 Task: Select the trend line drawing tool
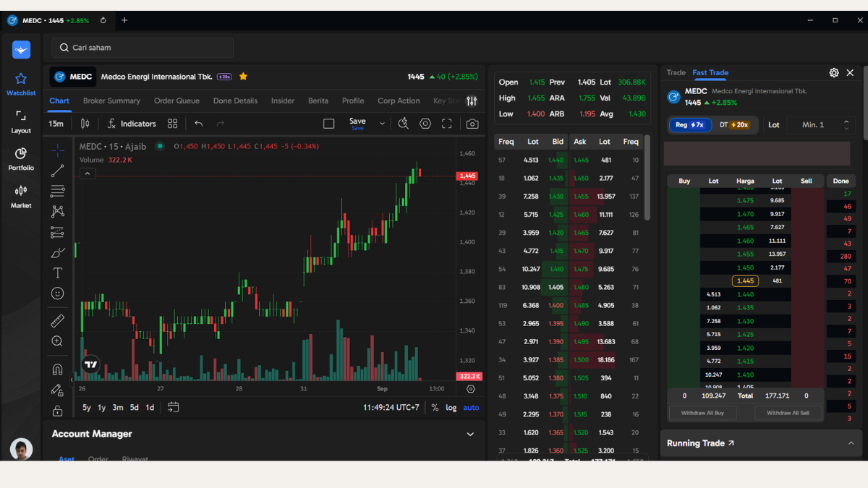click(57, 171)
